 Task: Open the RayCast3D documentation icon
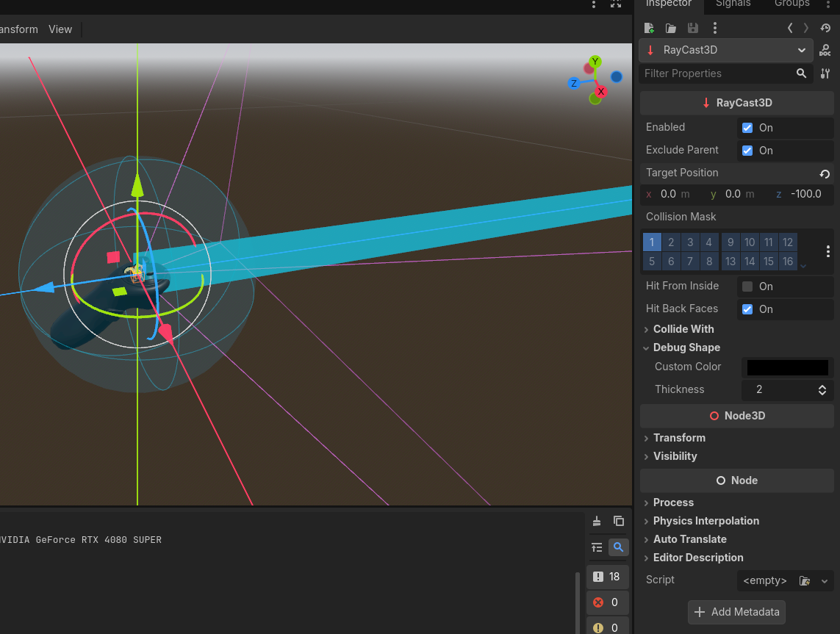[x=825, y=51]
